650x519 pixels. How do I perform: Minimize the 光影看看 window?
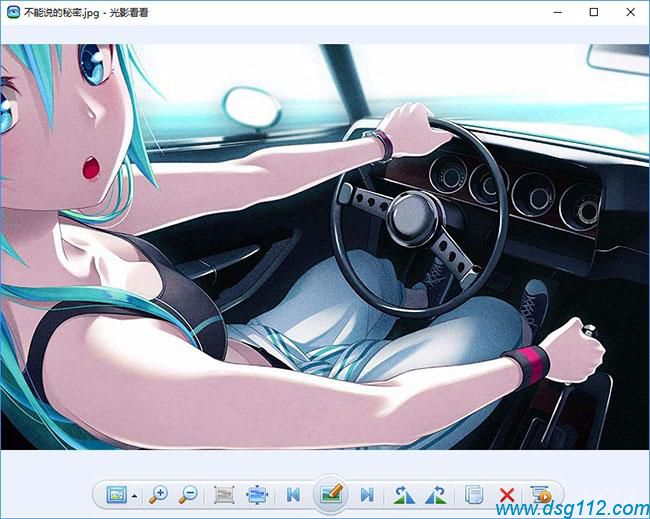click(x=558, y=12)
